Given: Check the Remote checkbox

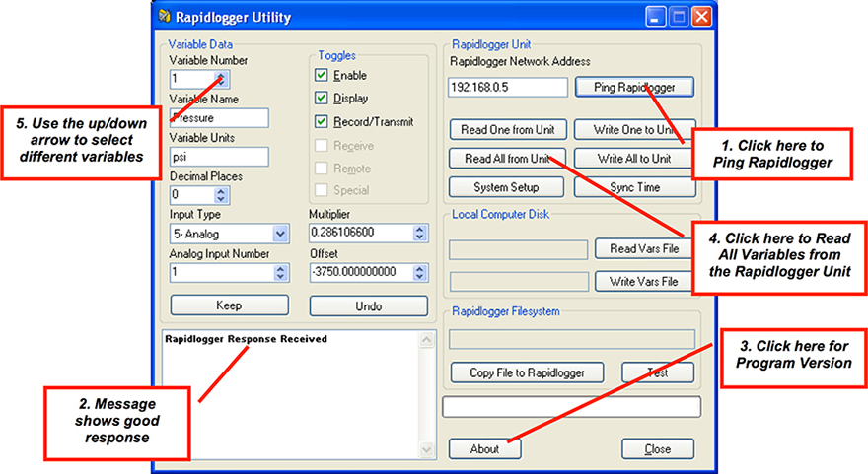Looking at the screenshot, I should pyautogui.click(x=322, y=168).
